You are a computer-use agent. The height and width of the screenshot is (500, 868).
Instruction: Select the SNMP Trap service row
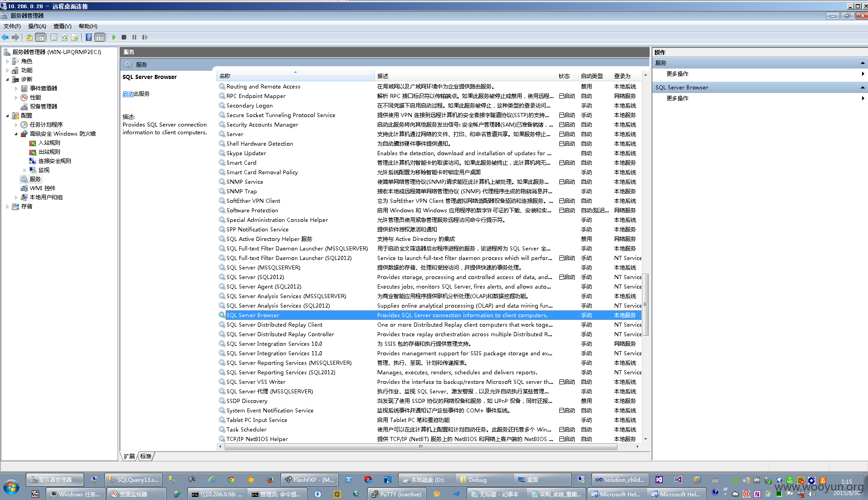pos(429,191)
